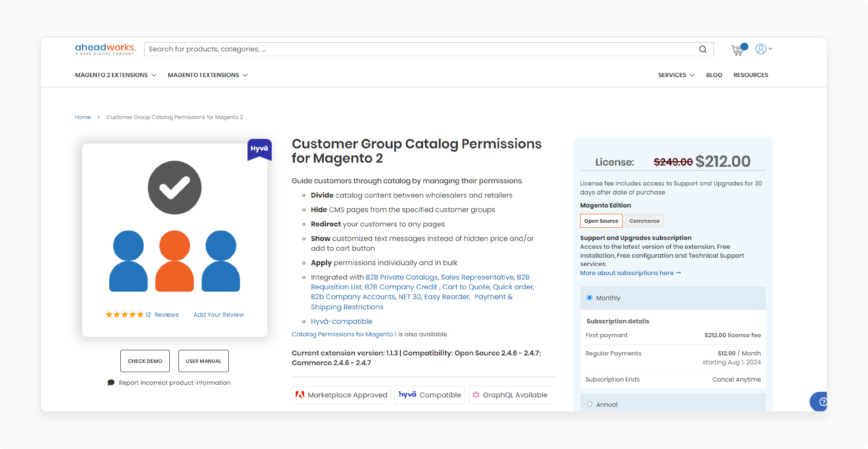Click the hyvä Compatible logo
868x449 pixels.
[407, 394]
